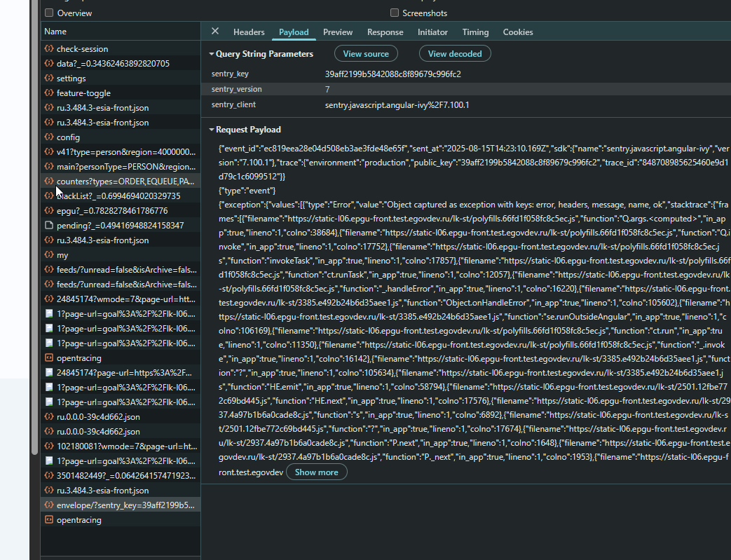Click the config request icon
Viewport: 731px width, 560px height.
[49, 137]
